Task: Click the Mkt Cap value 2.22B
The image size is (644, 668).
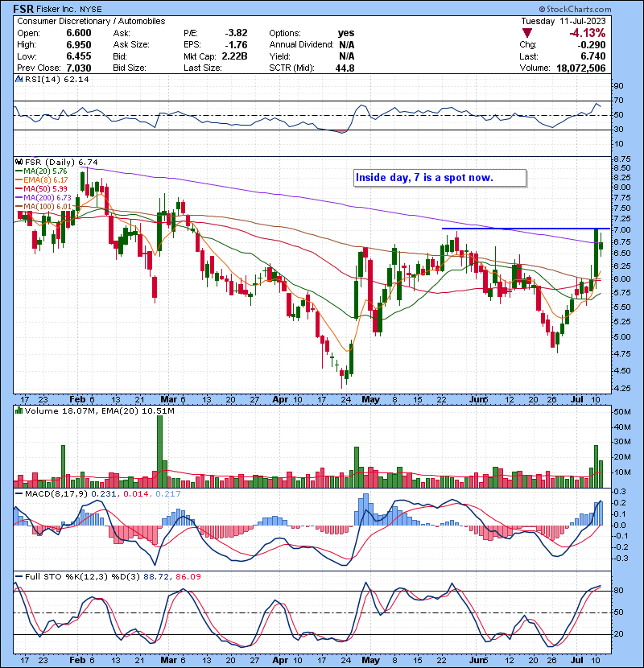Action: [235, 56]
